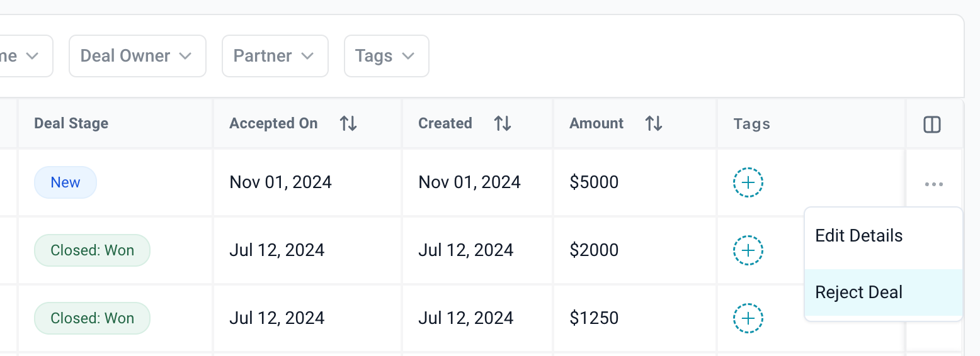
Task: Sort by the Amount column arrows
Action: [654, 124]
